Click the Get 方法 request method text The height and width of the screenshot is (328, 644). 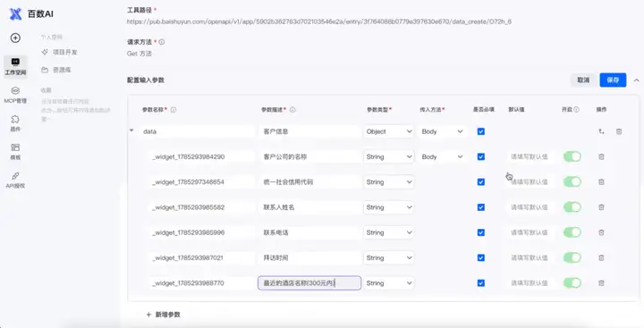(140, 54)
